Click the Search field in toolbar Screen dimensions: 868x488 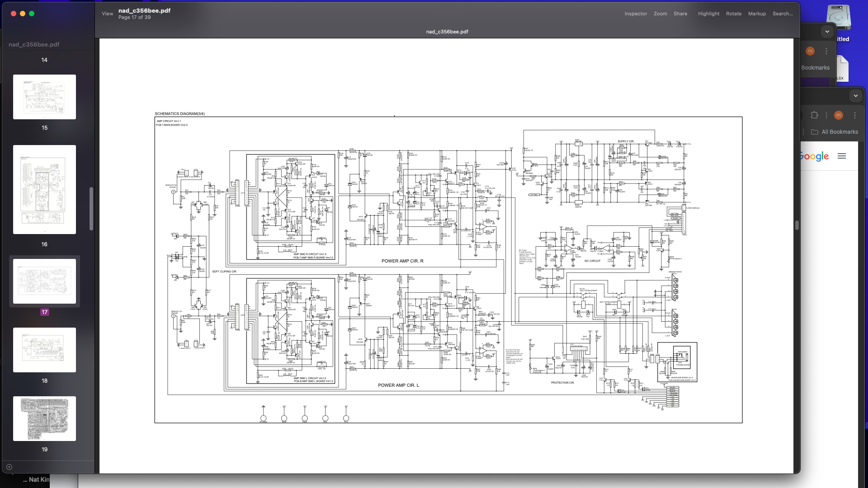pos(783,14)
